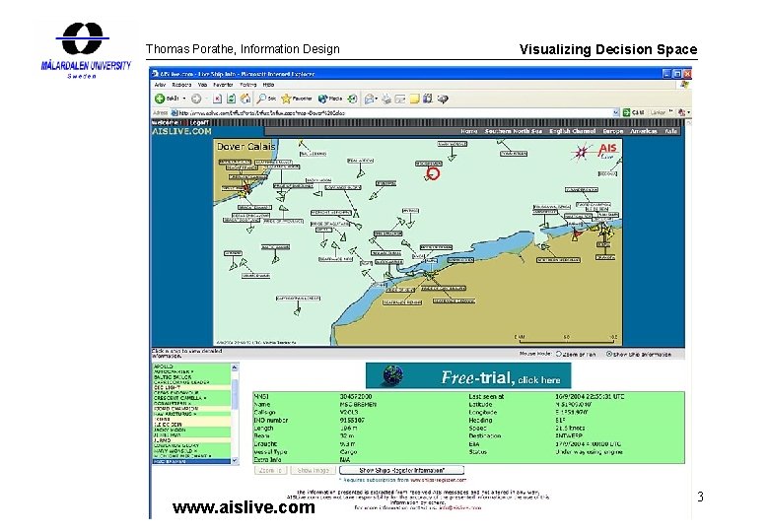Open the Redigera menu
The height and width of the screenshot is (532, 769).
181,85
